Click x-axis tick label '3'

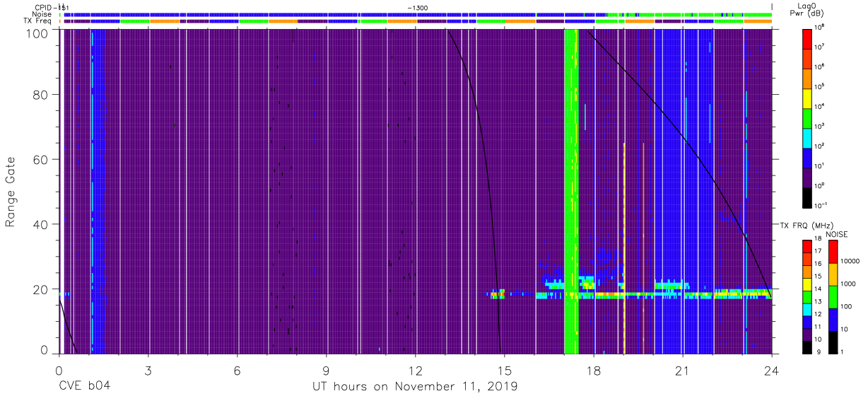click(x=148, y=370)
